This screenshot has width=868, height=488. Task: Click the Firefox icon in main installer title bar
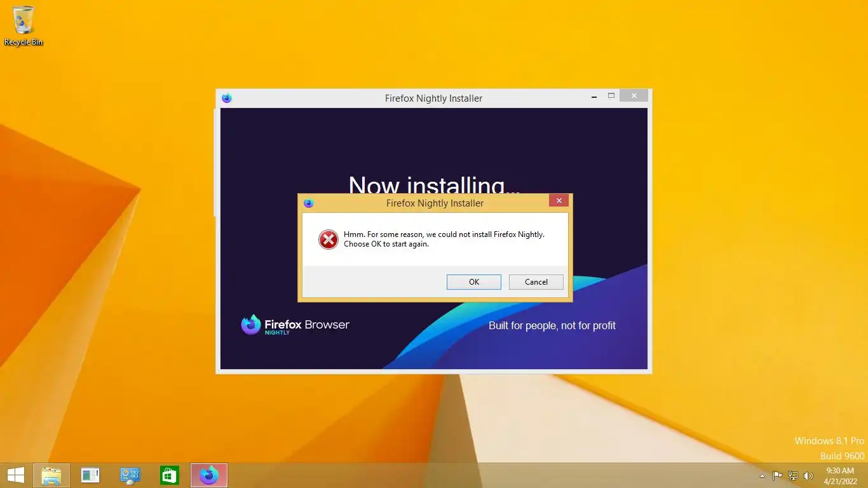click(227, 98)
